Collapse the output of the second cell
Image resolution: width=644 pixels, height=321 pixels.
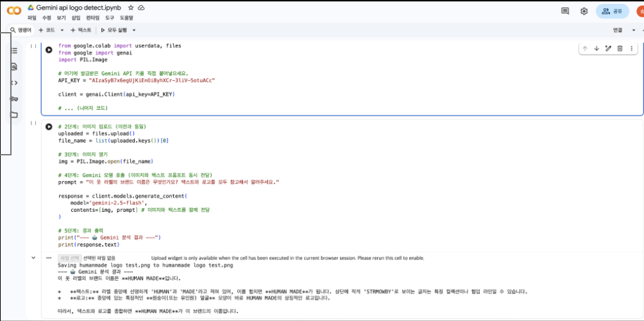click(33, 257)
